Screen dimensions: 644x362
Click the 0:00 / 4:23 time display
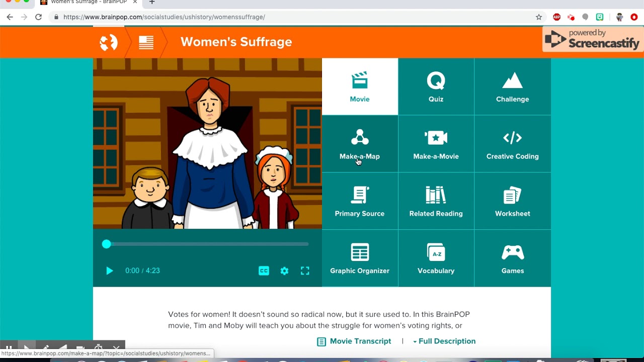pos(142,271)
